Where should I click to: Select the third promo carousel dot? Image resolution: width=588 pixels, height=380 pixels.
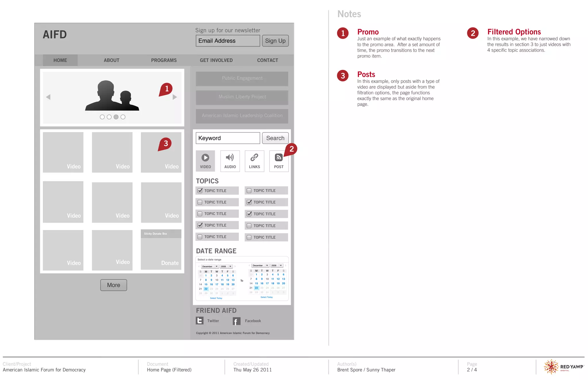[x=116, y=117]
